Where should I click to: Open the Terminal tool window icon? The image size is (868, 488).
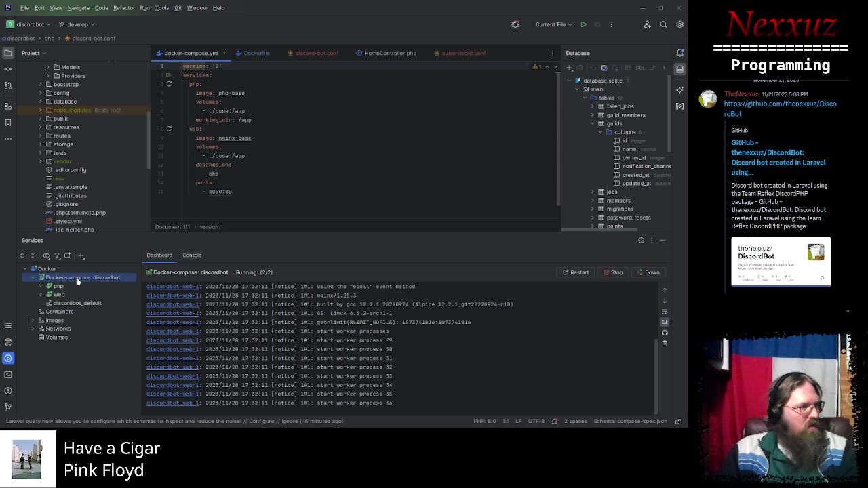pos(8,374)
